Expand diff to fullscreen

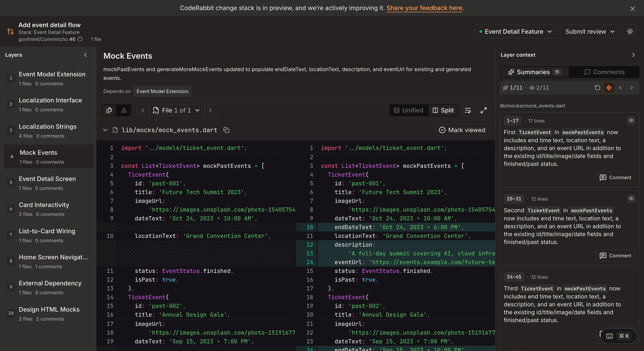point(483,110)
